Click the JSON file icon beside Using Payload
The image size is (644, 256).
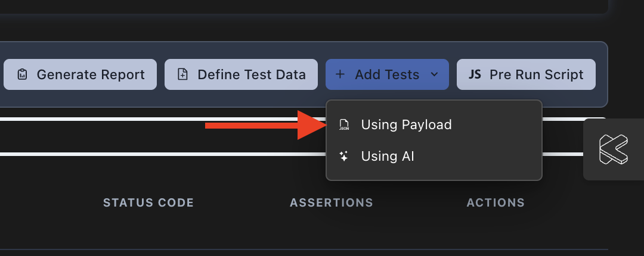pyautogui.click(x=344, y=125)
